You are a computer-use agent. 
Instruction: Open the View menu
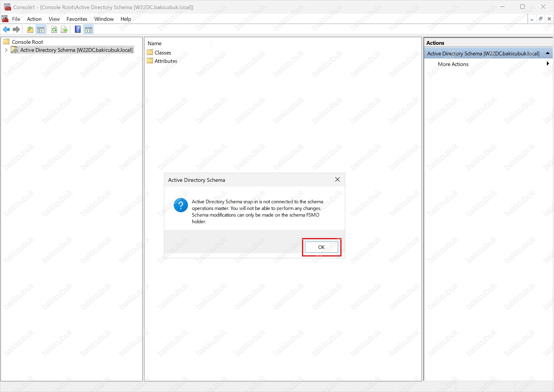54,19
